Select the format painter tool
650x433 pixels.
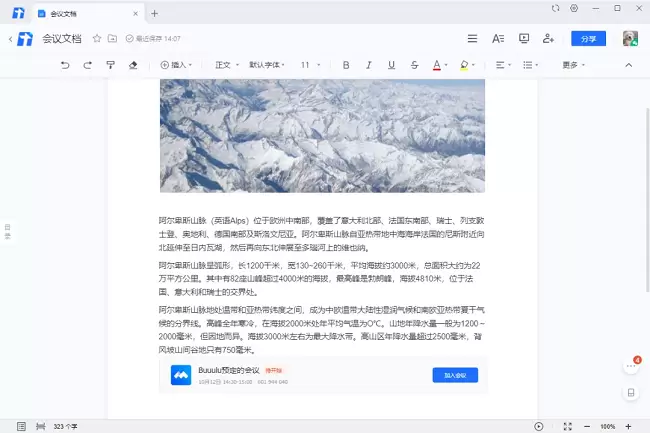coord(111,65)
